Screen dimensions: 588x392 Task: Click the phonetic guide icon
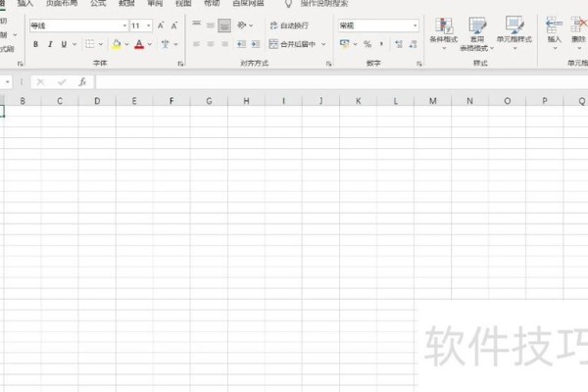click(x=165, y=44)
